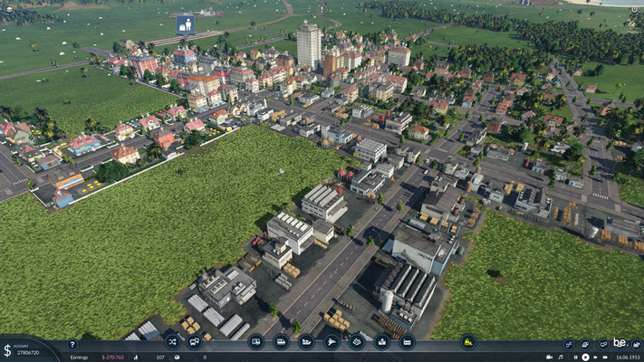This screenshot has height=362, width=644.
Task: Pause the game simulation
Action: [x=575, y=357]
